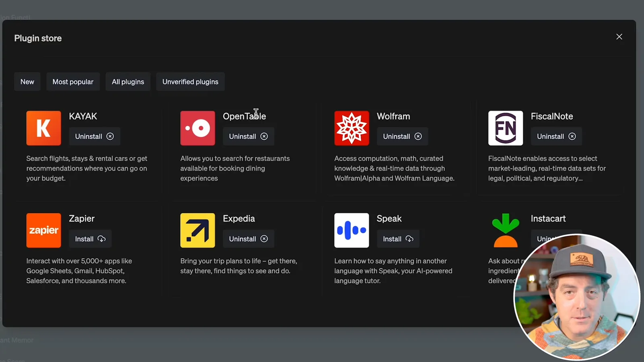This screenshot has width=644, height=362.
Task: Click the Instacart carrot logo
Action: [x=506, y=230]
